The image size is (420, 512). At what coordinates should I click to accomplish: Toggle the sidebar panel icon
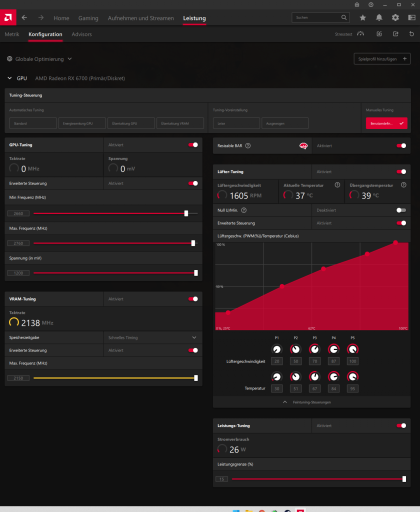[x=412, y=17]
